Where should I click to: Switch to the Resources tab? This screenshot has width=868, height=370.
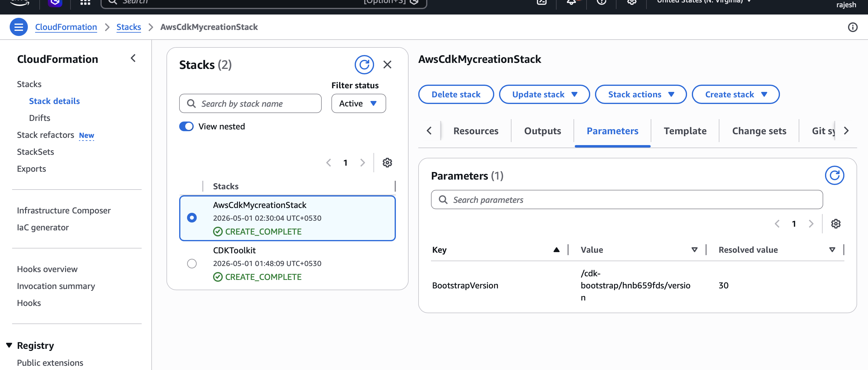(475, 131)
